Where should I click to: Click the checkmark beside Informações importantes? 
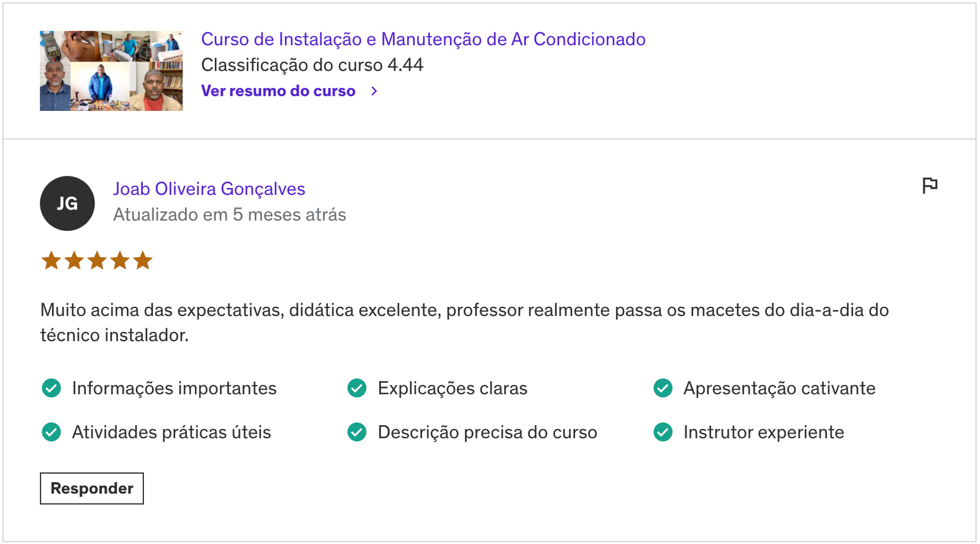click(51, 388)
